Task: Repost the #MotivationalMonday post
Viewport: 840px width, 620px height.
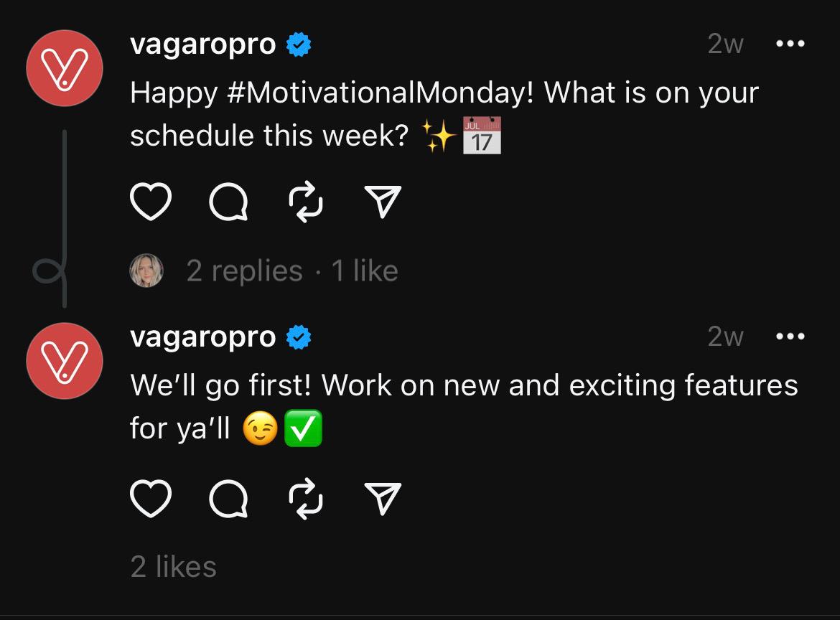Action: [306, 202]
